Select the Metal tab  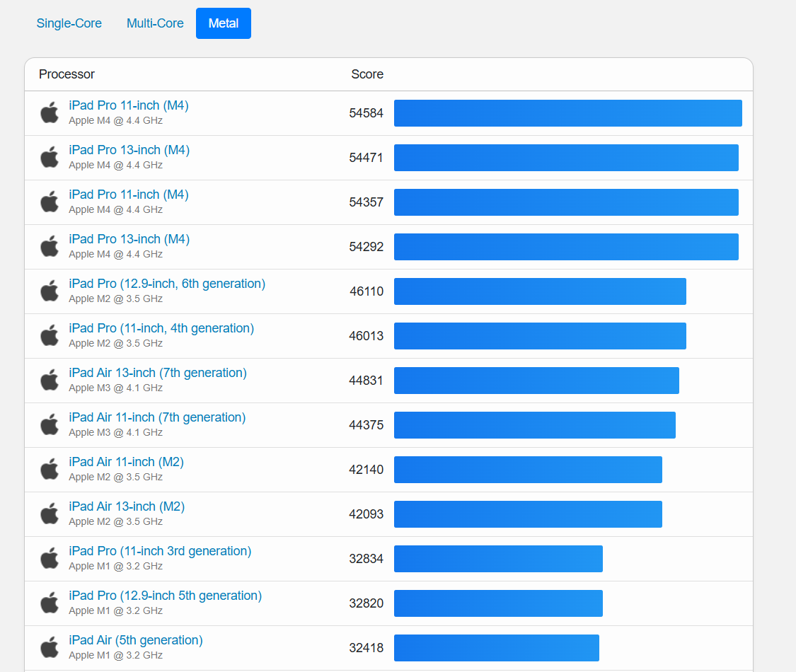pos(224,23)
